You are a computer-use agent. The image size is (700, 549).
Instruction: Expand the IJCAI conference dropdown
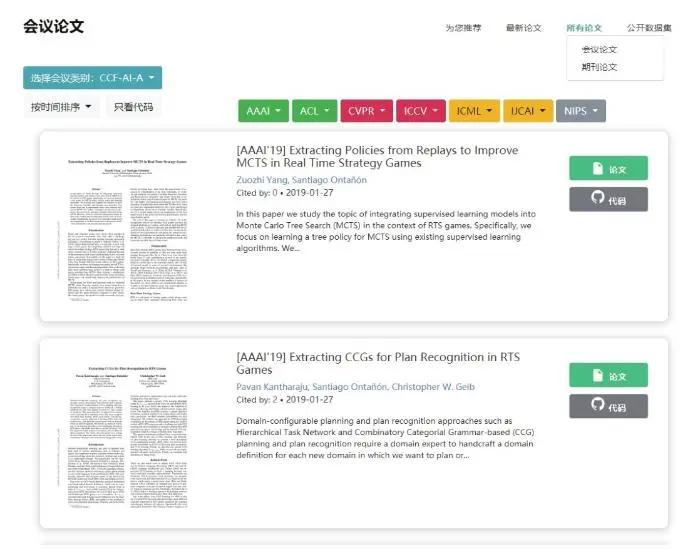tap(528, 111)
